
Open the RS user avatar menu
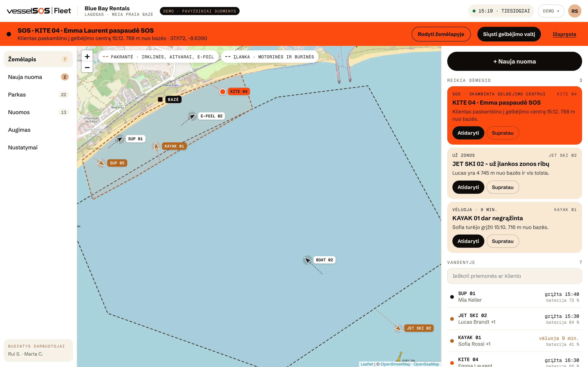pos(575,11)
